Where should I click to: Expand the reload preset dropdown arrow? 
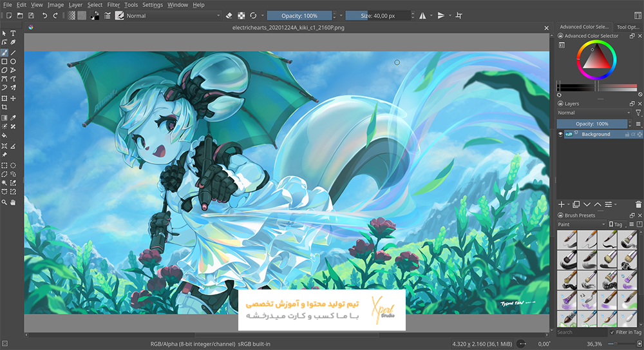[x=263, y=15]
